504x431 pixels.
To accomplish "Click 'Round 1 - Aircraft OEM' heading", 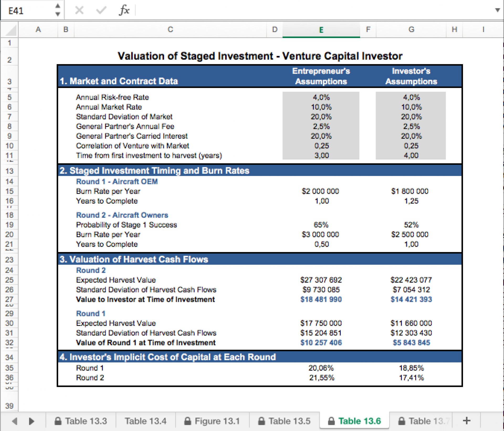I will pyautogui.click(x=117, y=181).
